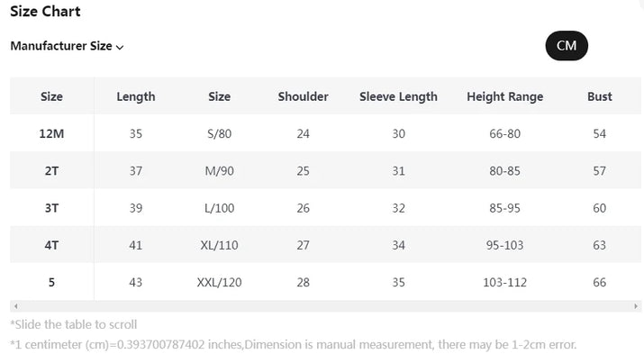
Task: Select the 4T size row label
Action: point(51,245)
